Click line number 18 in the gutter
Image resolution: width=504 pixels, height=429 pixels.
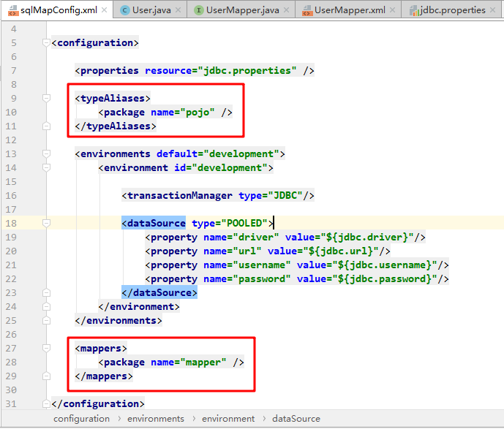click(11, 223)
